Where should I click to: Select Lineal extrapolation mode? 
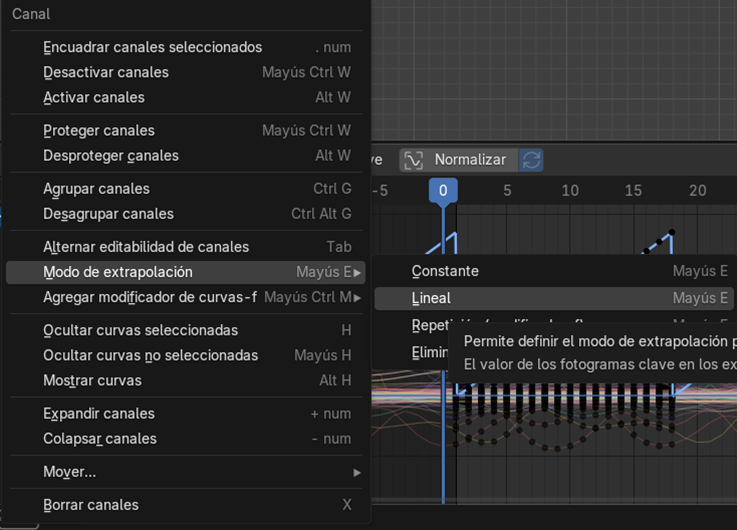[x=554, y=298]
